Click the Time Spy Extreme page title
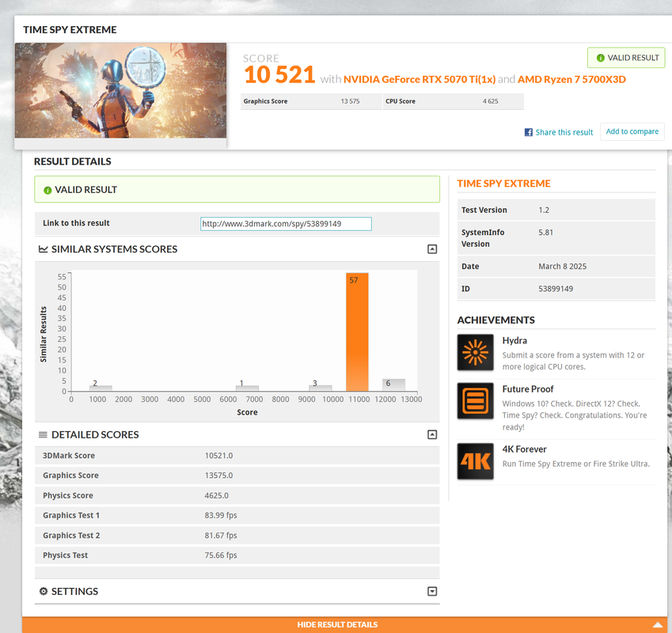The width and height of the screenshot is (672, 633). (70, 29)
